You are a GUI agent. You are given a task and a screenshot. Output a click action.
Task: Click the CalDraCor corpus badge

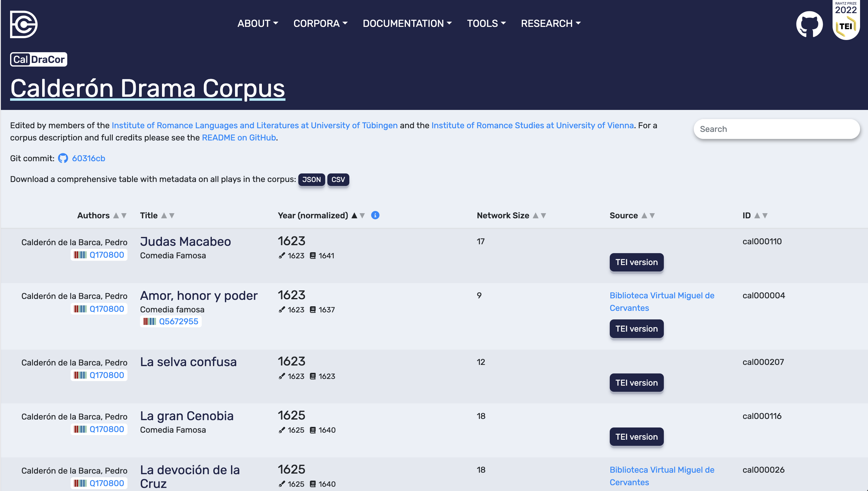click(39, 59)
